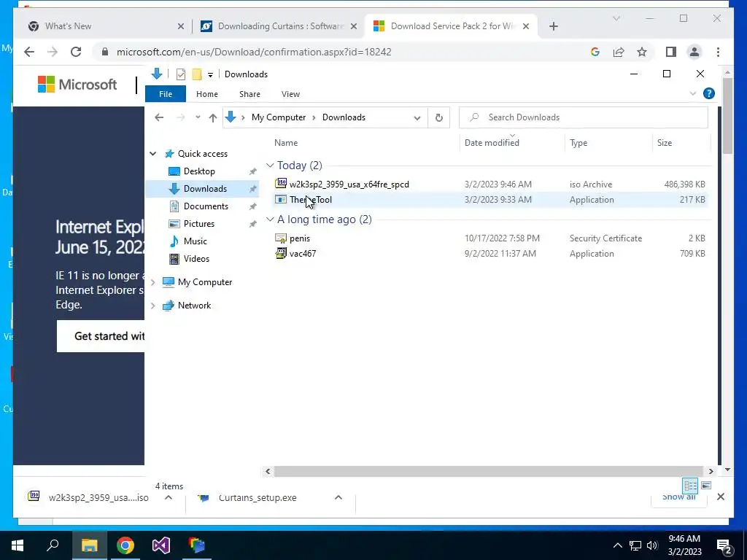Click Chrome's back button
Image resolution: width=747 pixels, height=560 pixels.
(x=29, y=52)
